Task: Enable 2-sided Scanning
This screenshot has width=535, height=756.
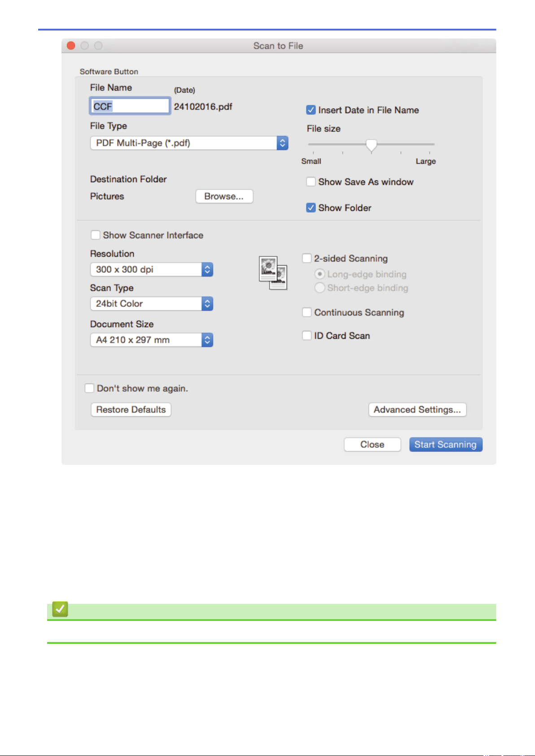Action: pos(307,258)
